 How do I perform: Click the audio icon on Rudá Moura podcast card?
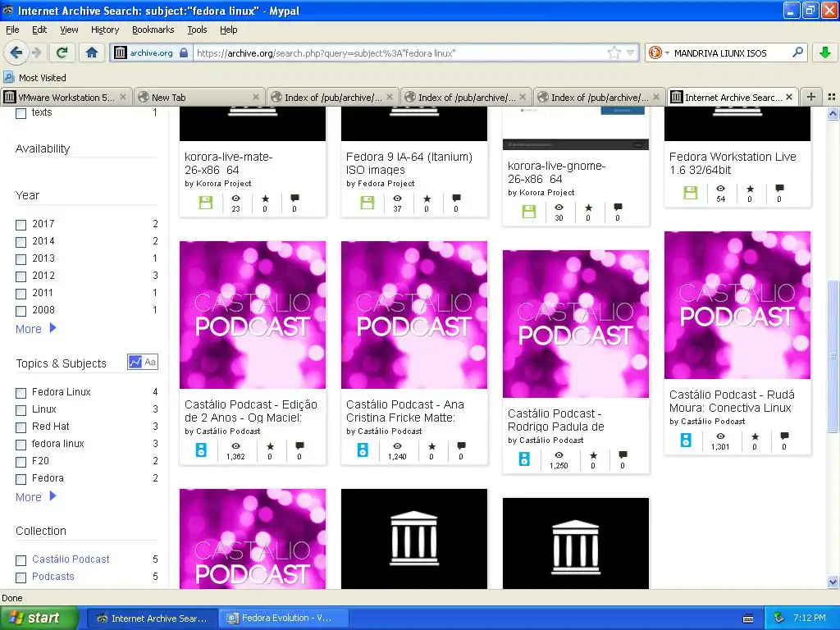point(686,441)
